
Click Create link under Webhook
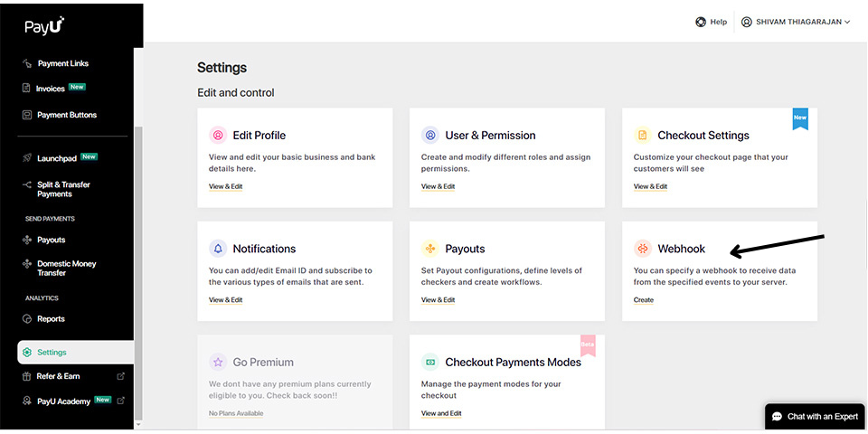point(643,300)
